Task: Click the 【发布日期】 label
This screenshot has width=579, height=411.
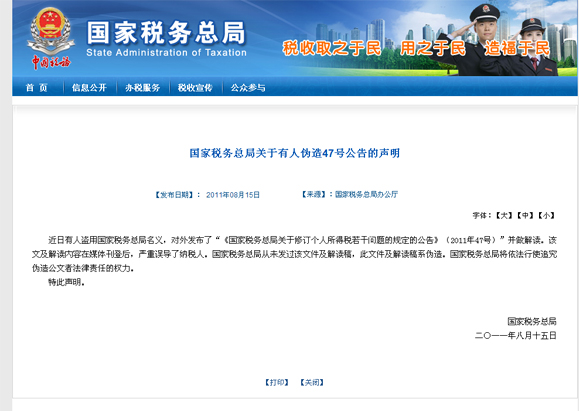Action: tap(174, 195)
